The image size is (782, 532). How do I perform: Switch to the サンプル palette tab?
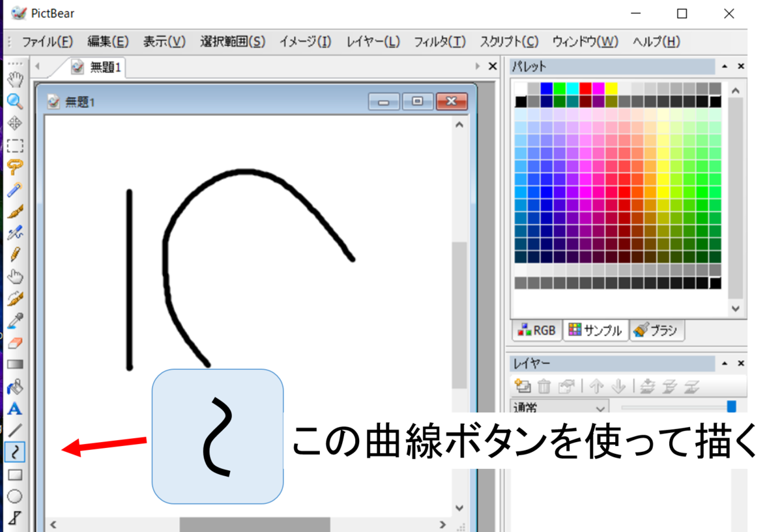coord(594,330)
